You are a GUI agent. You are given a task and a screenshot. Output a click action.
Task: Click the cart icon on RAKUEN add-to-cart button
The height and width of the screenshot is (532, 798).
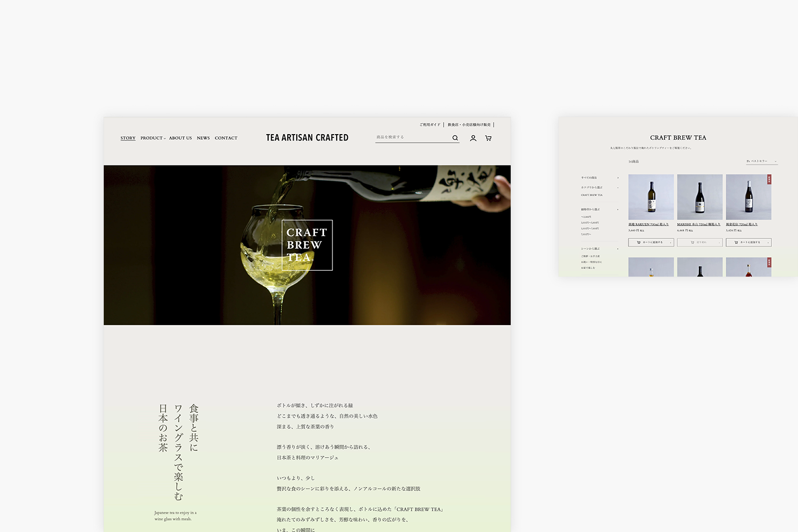click(639, 242)
